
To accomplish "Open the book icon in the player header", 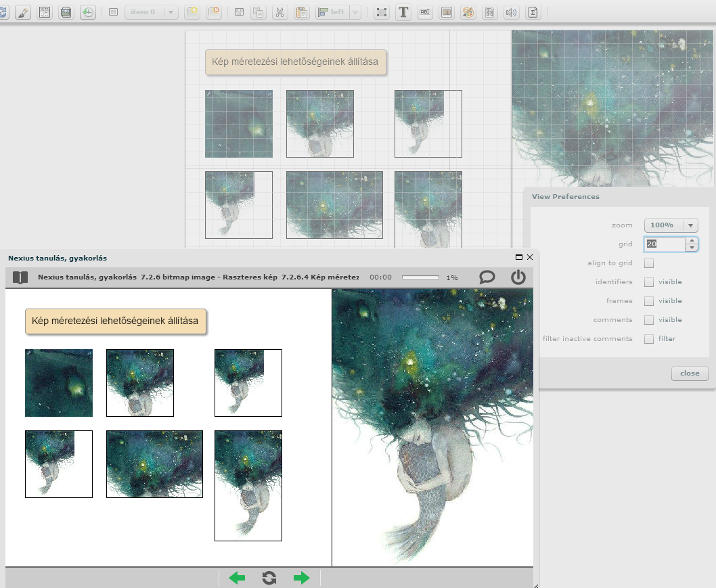I will click(20, 277).
